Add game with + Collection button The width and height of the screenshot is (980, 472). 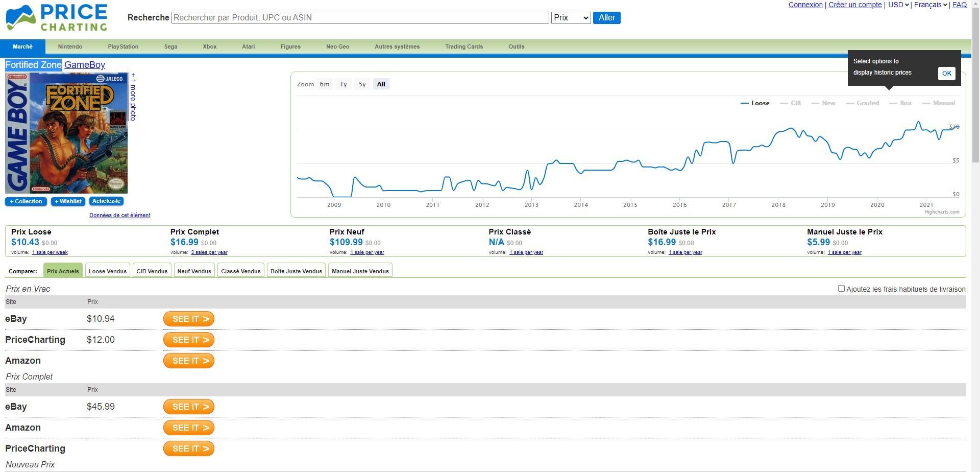(26, 202)
